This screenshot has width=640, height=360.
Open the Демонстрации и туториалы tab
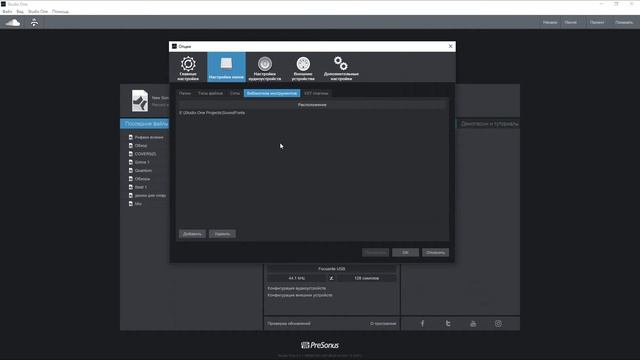(x=488, y=124)
